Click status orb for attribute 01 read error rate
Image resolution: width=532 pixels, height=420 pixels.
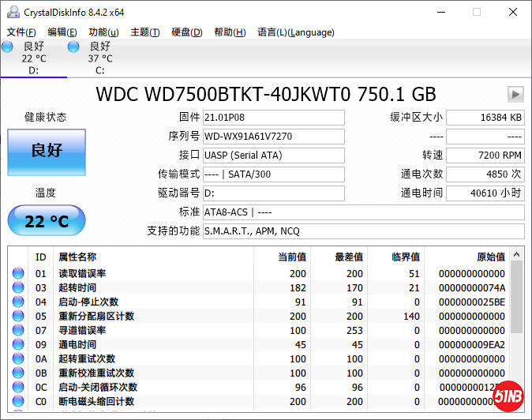click(x=17, y=274)
